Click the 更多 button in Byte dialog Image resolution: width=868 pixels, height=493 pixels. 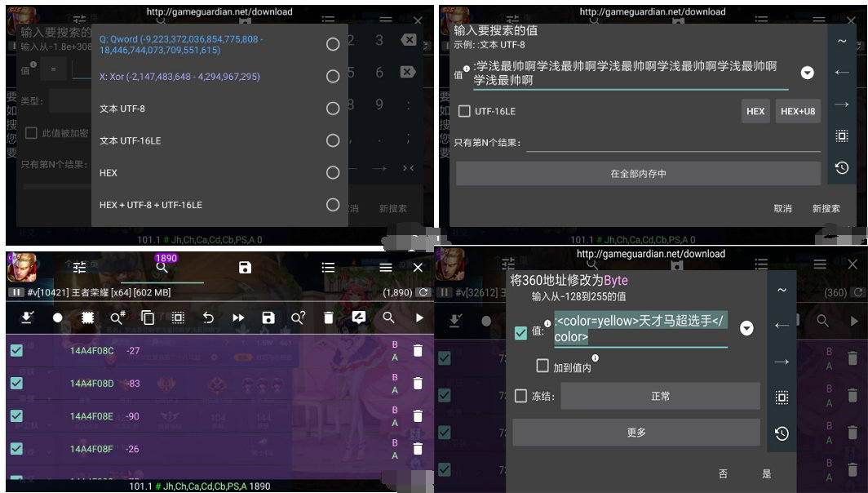coord(636,432)
